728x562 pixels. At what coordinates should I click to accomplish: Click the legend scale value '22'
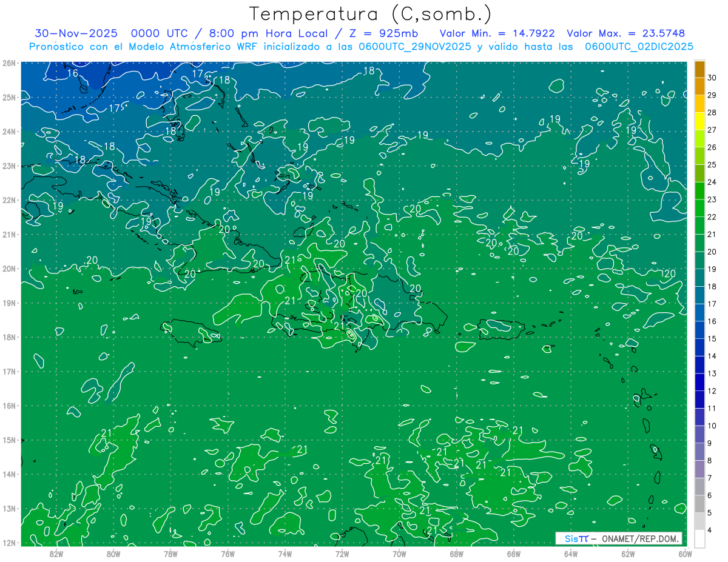[712, 217]
